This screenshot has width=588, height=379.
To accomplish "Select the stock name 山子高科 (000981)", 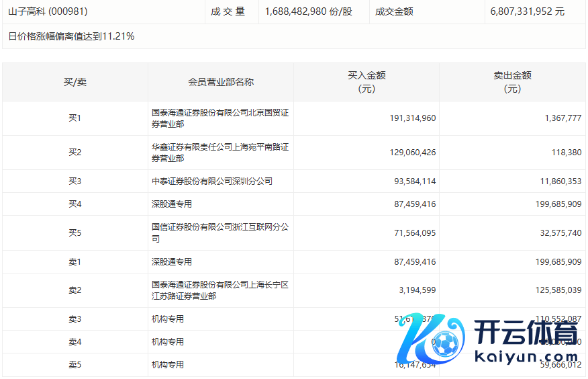I will (48, 11).
